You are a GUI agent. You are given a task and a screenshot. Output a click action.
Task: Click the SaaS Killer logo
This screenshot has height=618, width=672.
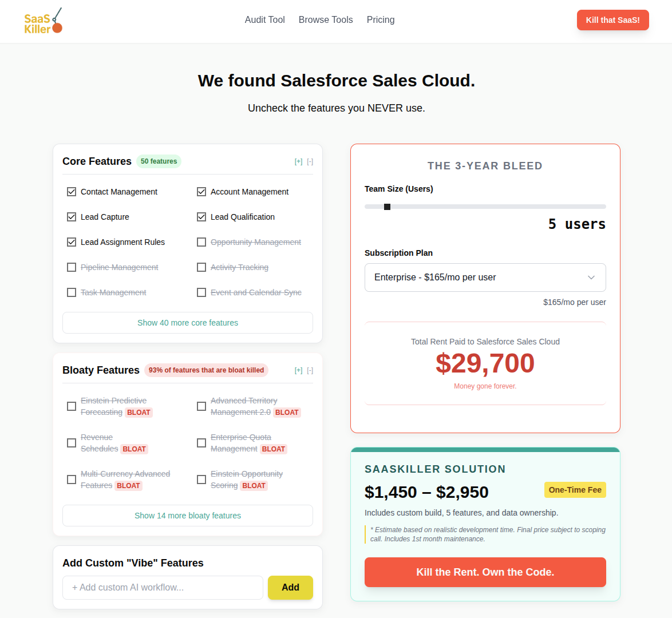pyautogui.click(x=43, y=21)
